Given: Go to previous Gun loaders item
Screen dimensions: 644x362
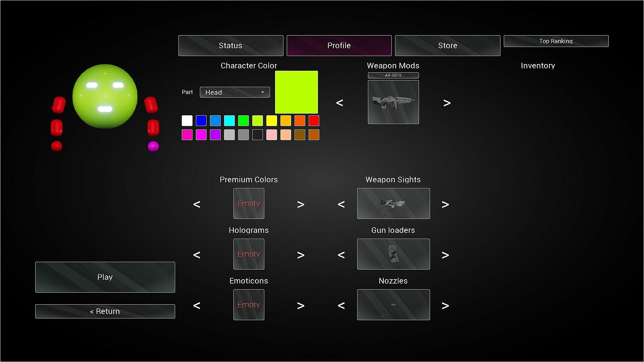Looking at the screenshot, I should 341,255.
